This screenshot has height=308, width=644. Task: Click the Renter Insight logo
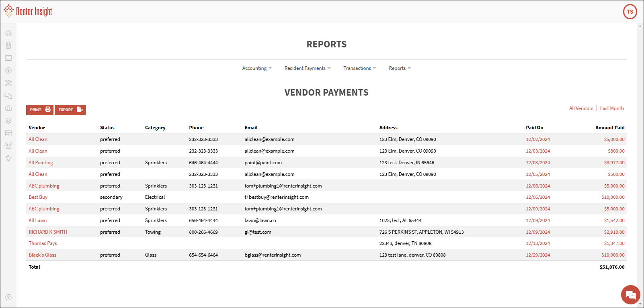[28, 11]
